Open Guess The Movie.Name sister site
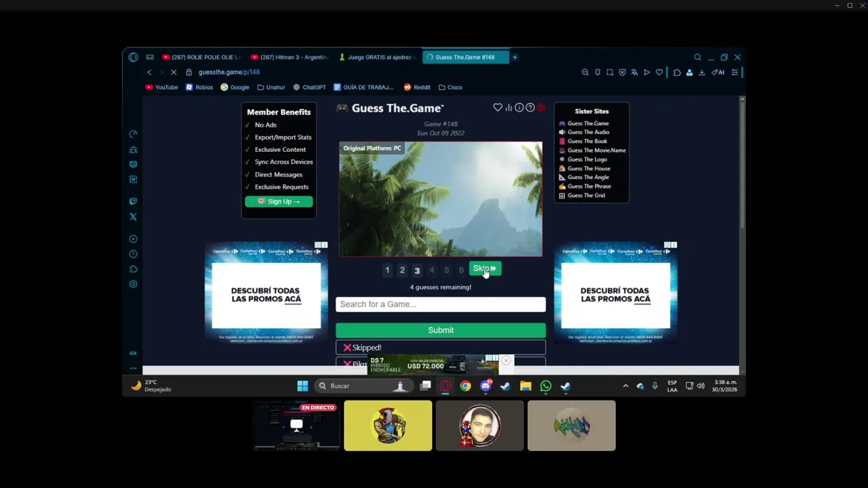This screenshot has height=488, width=868. (592, 150)
